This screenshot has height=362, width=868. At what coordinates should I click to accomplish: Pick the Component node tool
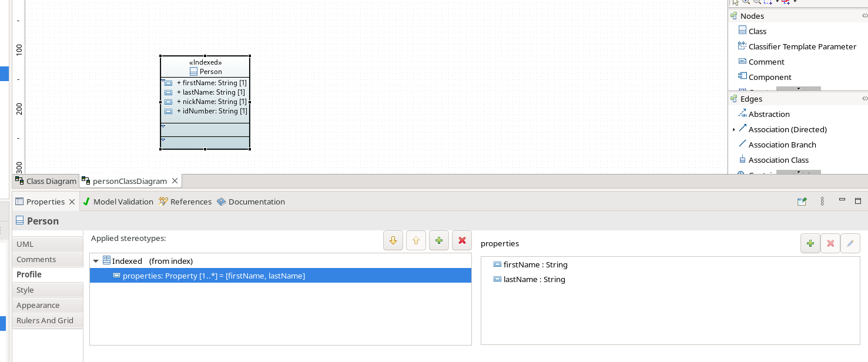coord(769,77)
